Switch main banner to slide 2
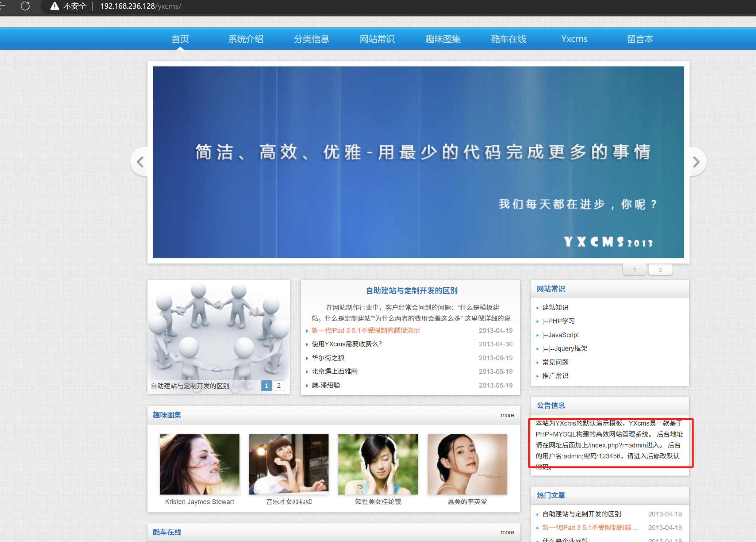Viewport: 756px width, 542px height. [x=660, y=270]
